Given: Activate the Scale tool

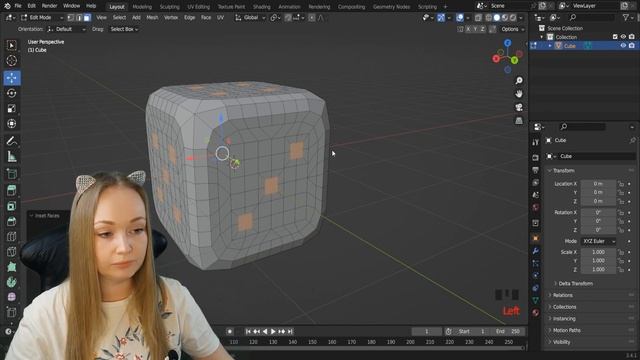Looking at the screenshot, I should coord(11,108).
